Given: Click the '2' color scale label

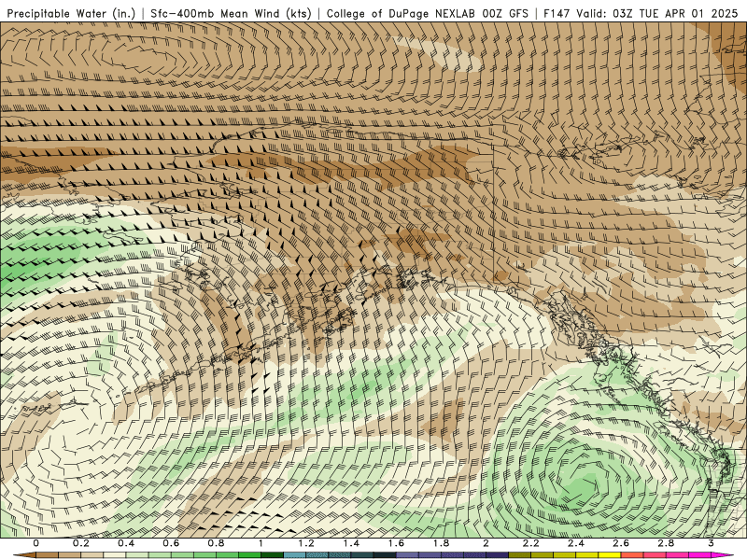Looking at the screenshot, I should (x=486, y=543).
